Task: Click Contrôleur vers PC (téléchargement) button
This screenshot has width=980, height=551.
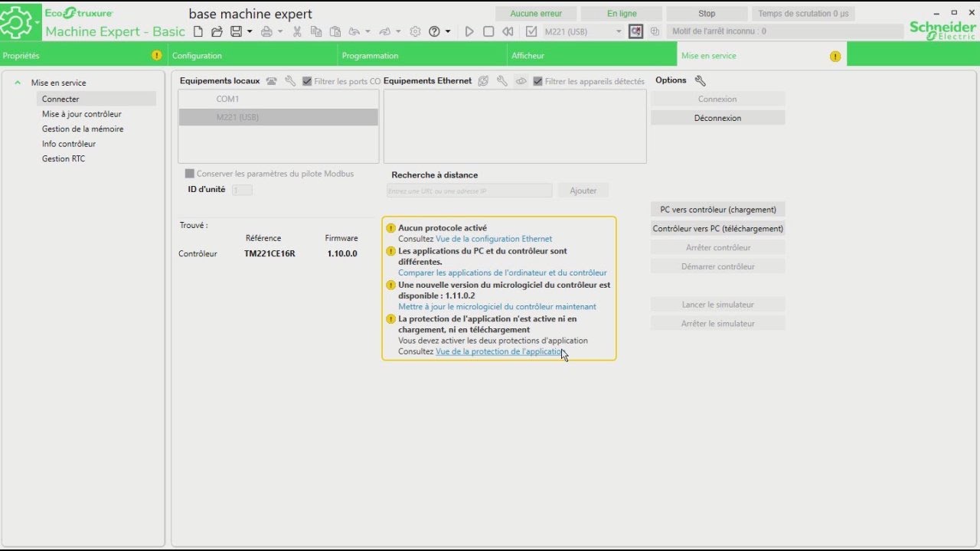Action: [x=718, y=229]
